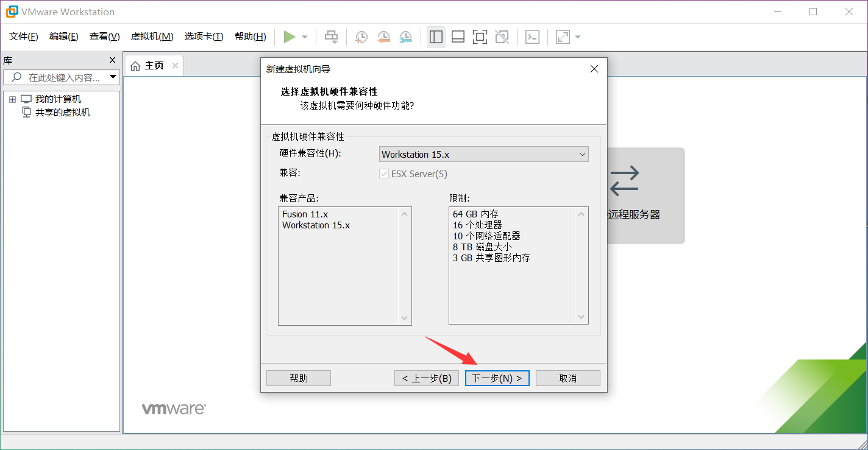
Task: Click the ESX Server compatibility checkbox
Action: pos(384,174)
